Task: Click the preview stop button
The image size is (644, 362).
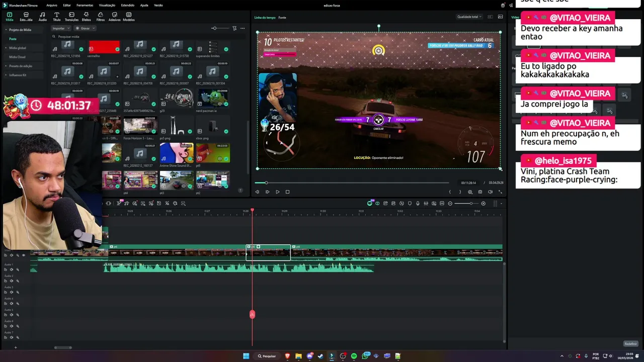Action: click(287, 192)
